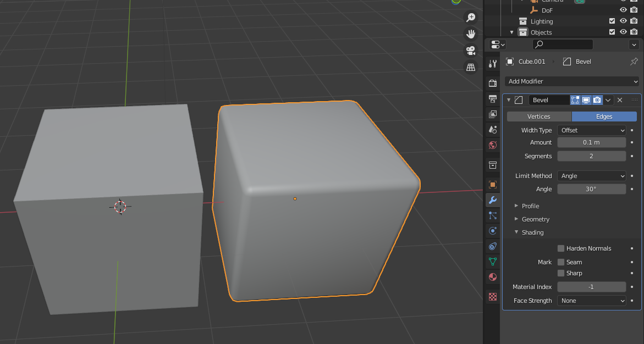Open the Object properties tab icon

492,185
